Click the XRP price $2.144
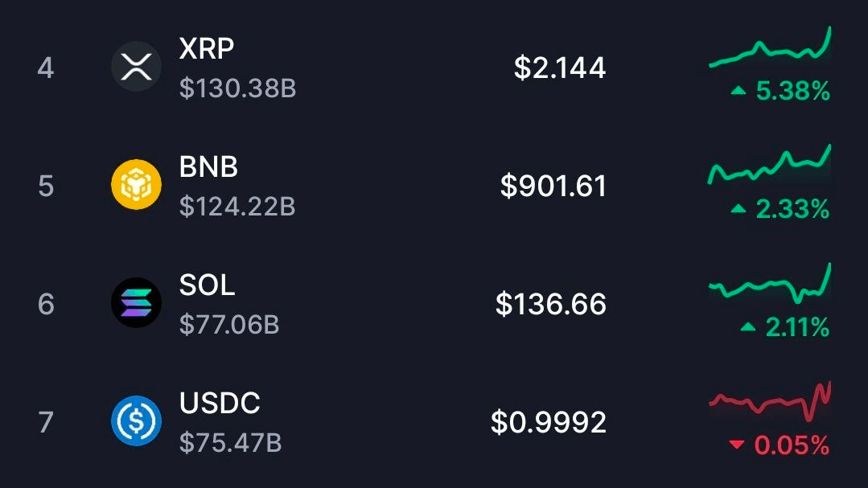Screen dimensions: 868x488 559,68
